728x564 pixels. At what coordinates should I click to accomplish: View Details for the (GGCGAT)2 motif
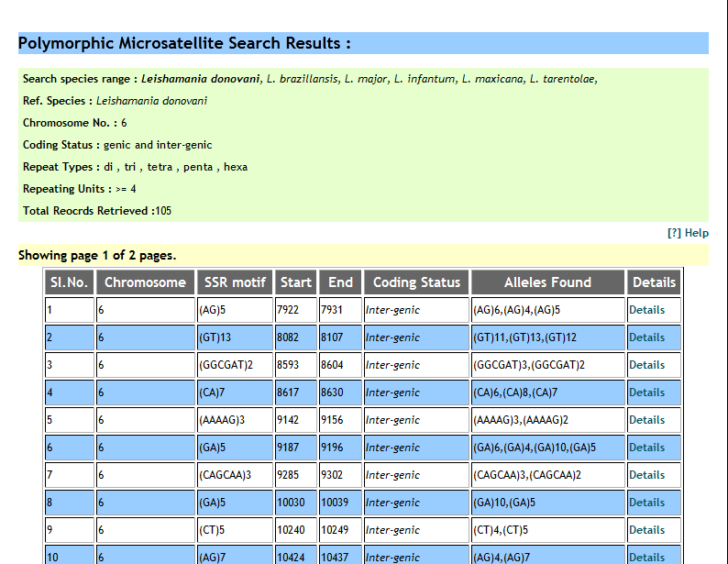pos(646,365)
